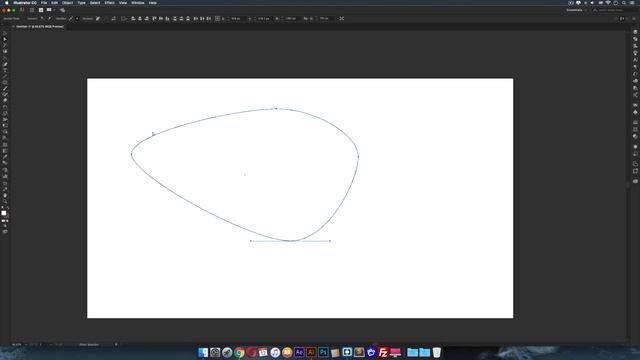Open the File menu
Image resolution: width=640 pixels, height=360 pixels.
(44, 3)
